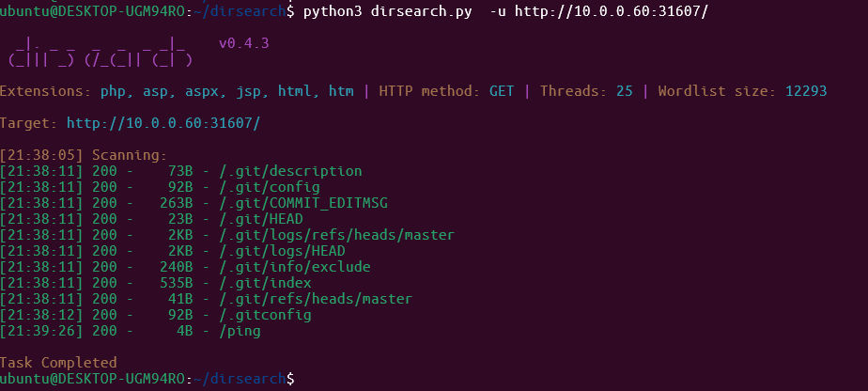Click the URL argument http://10.0.0.60:31607/ in the command
868x391 pixels.
(612, 12)
